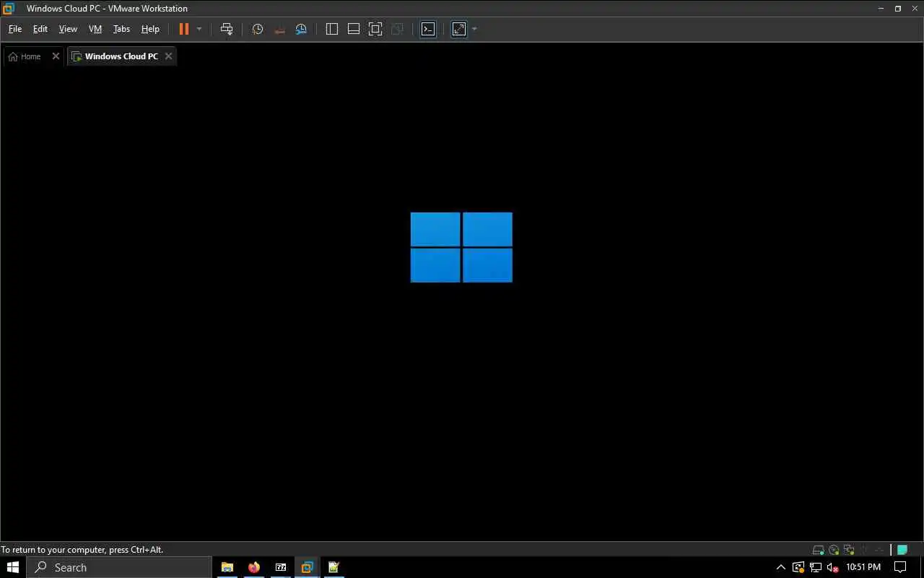
Task: Open the Windows Start menu
Action: pyautogui.click(x=13, y=567)
